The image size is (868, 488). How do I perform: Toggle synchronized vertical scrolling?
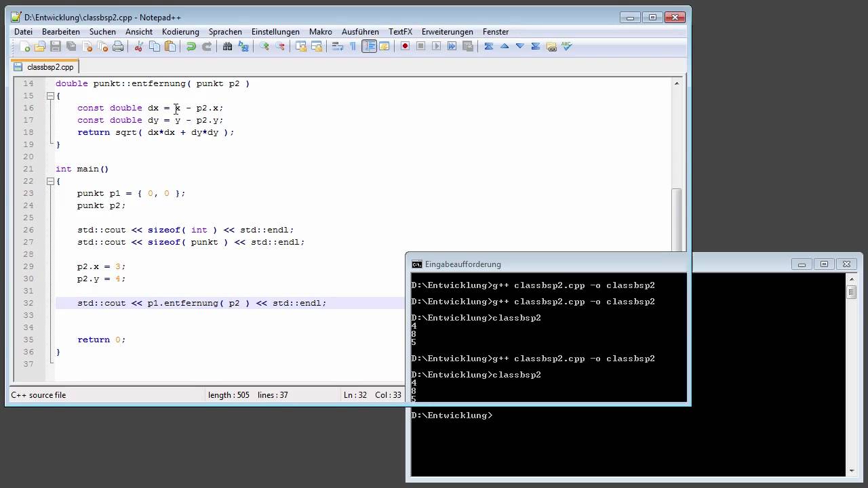(300, 46)
